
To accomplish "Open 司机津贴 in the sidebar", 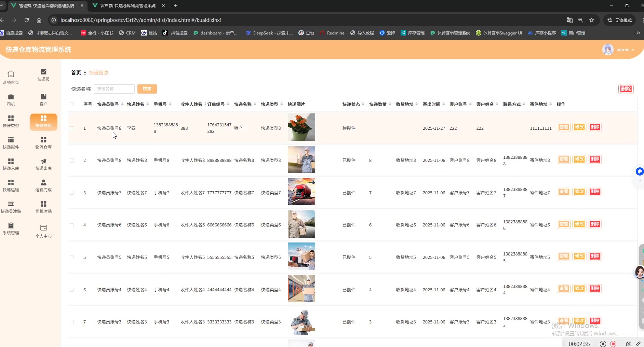I will [x=43, y=207].
